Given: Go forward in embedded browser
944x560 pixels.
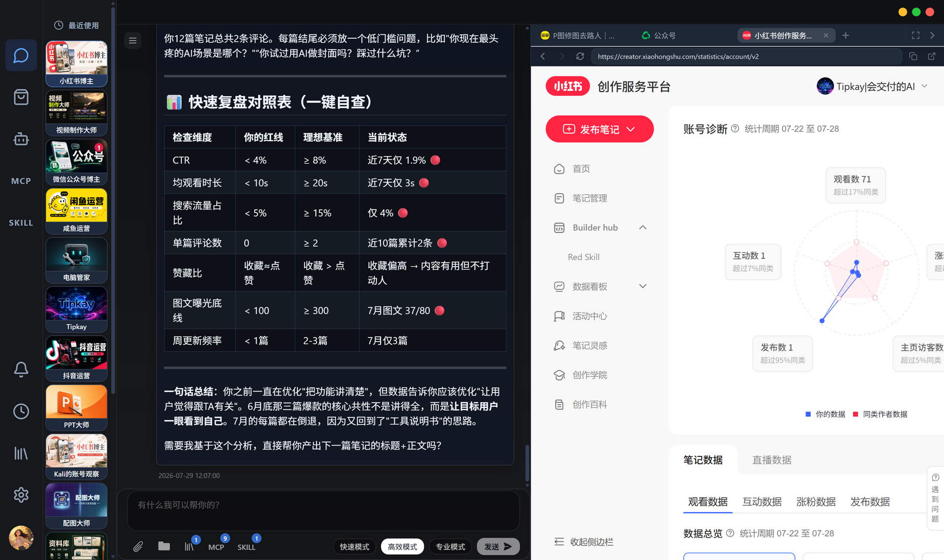Looking at the screenshot, I should click(x=561, y=56).
